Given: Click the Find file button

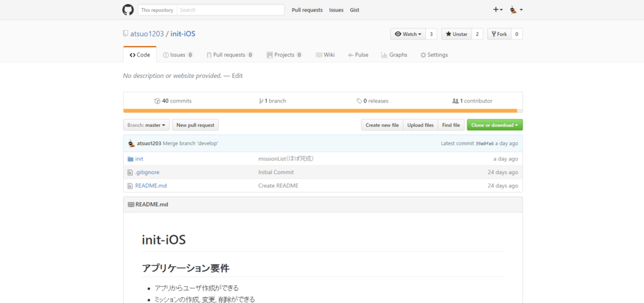Looking at the screenshot, I should (x=451, y=125).
